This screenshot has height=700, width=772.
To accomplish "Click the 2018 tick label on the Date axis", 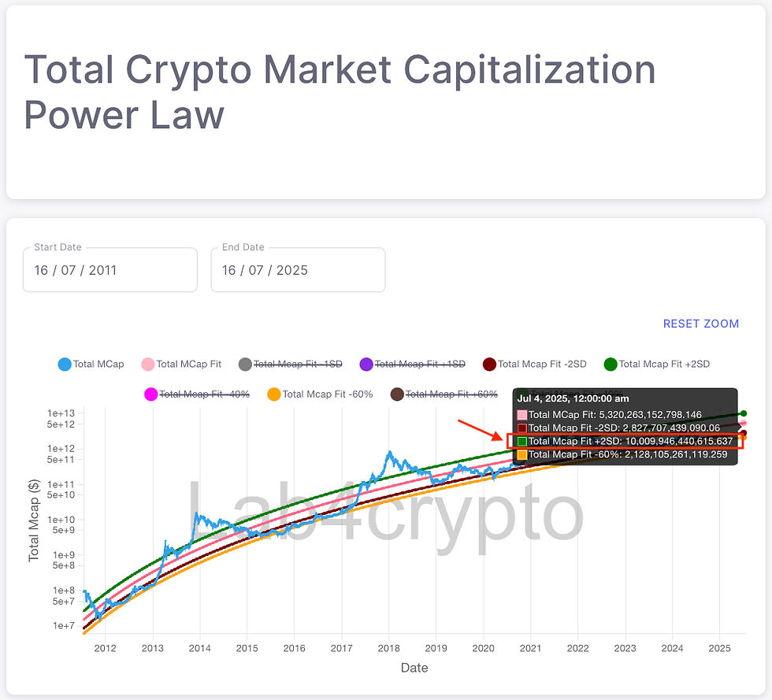I will (388, 648).
